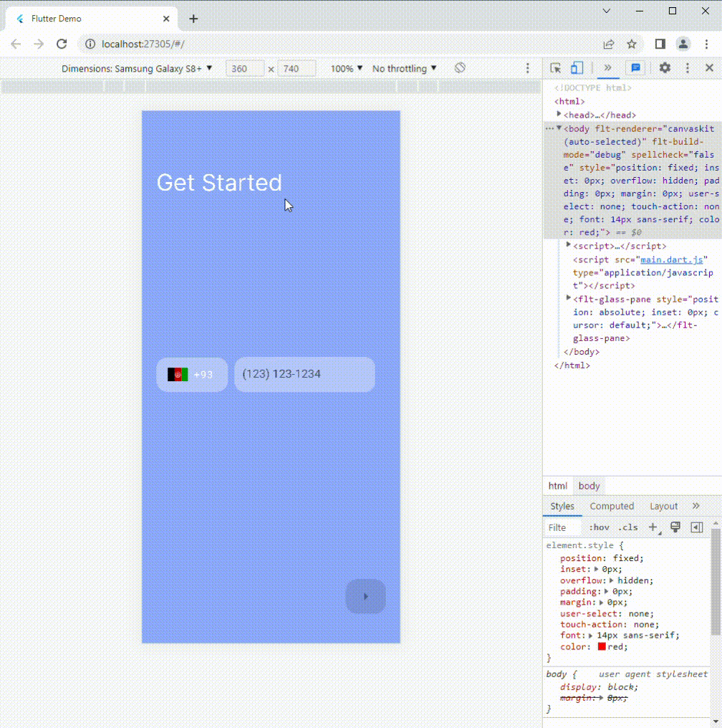Expand the first script node
722x728 pixels.
tap(568, 244)
